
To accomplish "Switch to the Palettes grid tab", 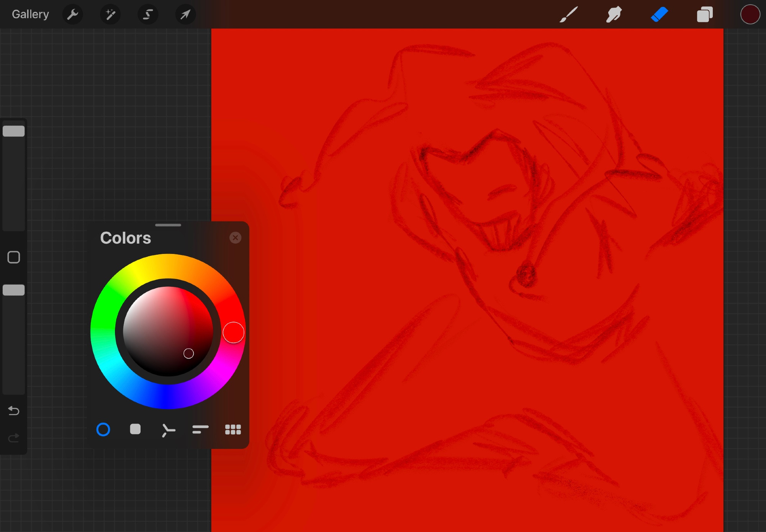I will (x=233, y=430).
